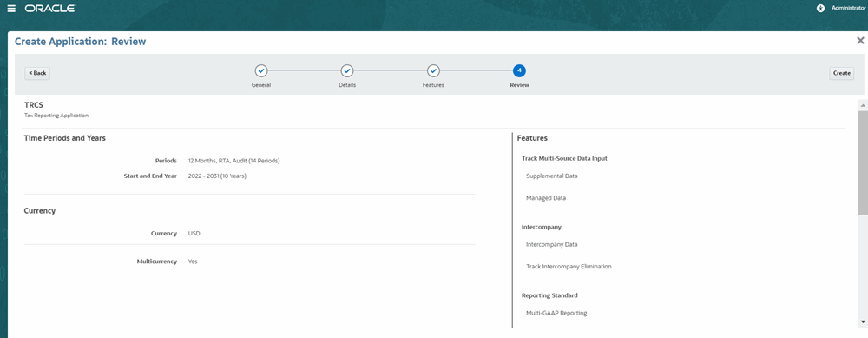Open the Administrator user menu
Image resolution: width=868 pixels, height=338 pixels.
click(x=848, y=9)
